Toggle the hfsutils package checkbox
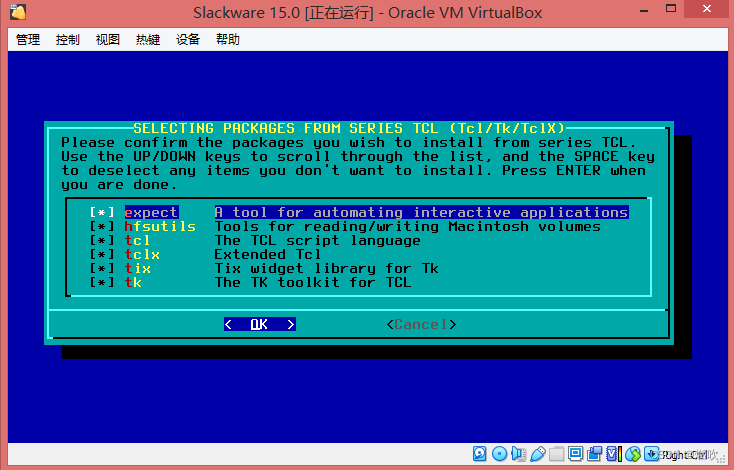 click(102, 227)
